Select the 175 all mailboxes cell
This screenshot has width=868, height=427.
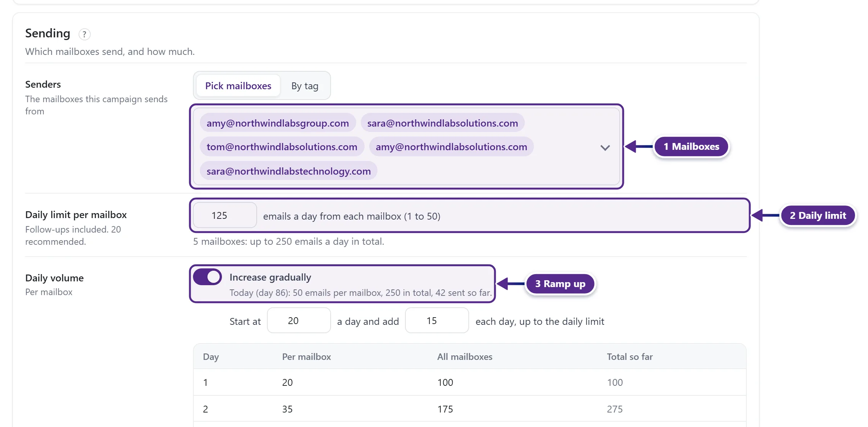click(445, 409)
